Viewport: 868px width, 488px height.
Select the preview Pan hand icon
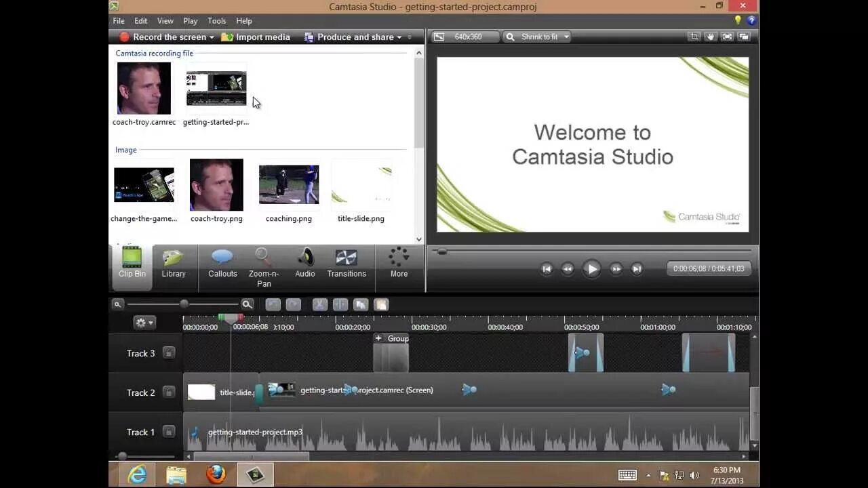click(711, 37)
